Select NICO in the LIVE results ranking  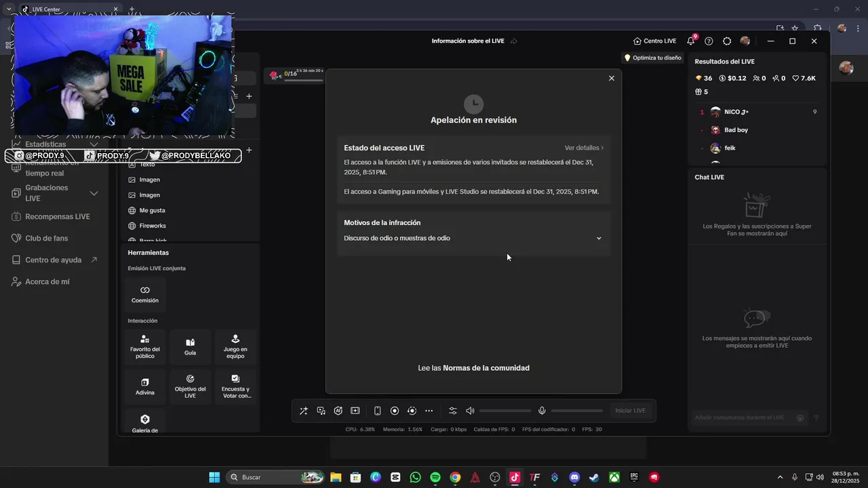pos(757,112)
